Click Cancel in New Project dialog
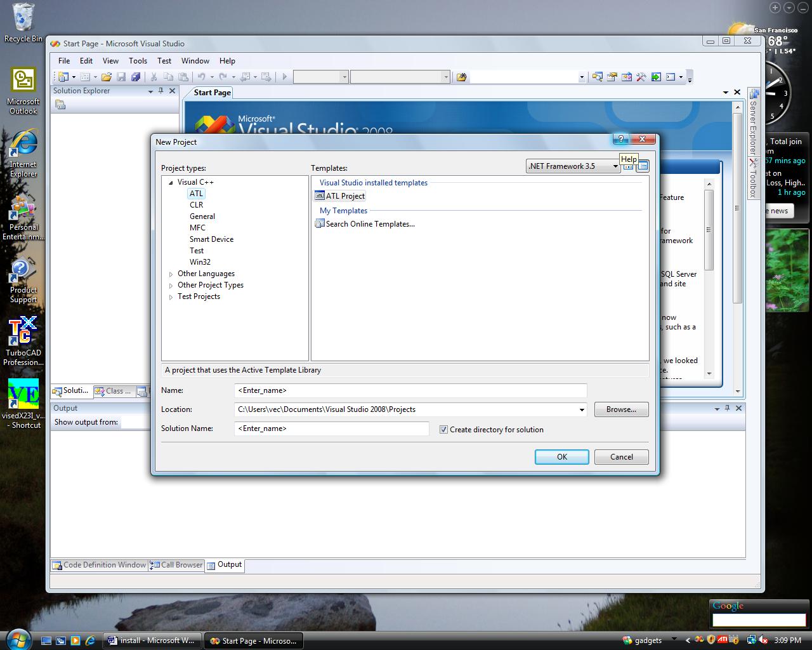 pos(622,457)
